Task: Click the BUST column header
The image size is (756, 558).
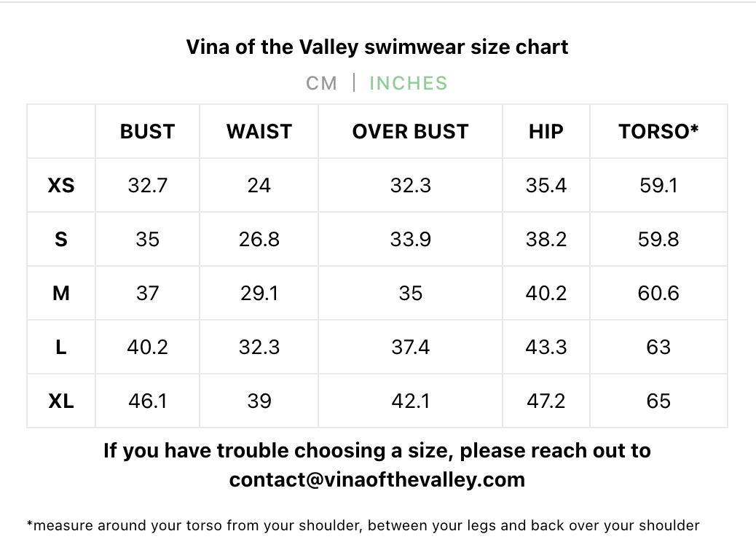Action: [148, 131]
